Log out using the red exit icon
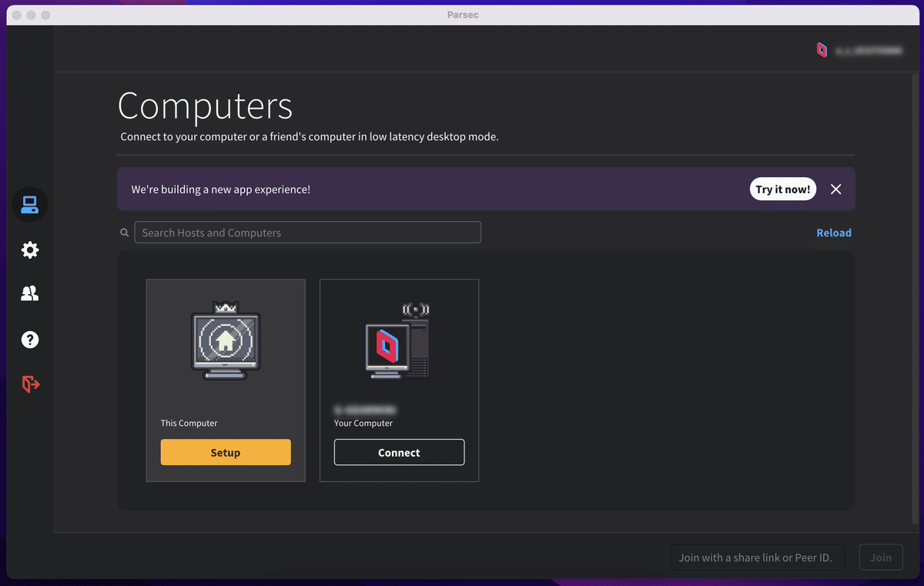Image resolution: width=924 pixels, height=586 pixels. pos(31,384)
